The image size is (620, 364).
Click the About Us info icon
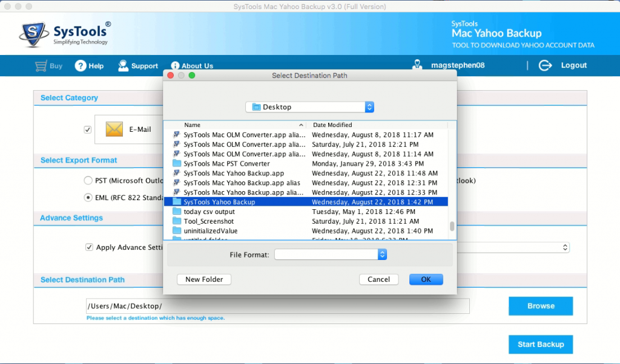tap(175, 65)
